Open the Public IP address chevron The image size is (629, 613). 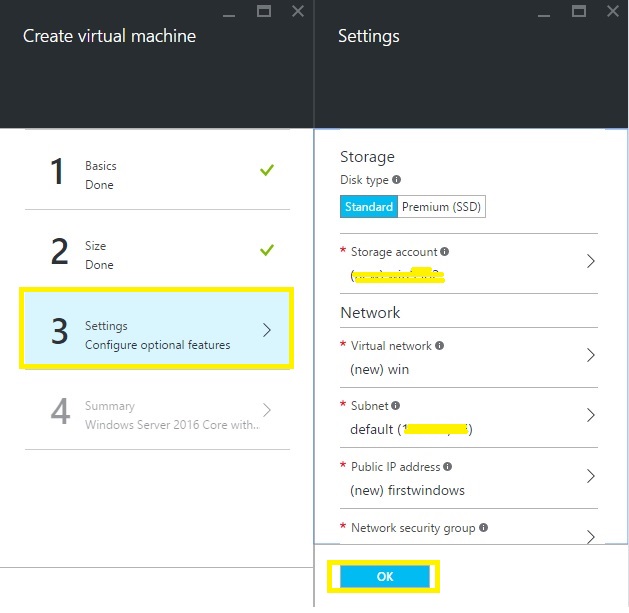point(590,475)
